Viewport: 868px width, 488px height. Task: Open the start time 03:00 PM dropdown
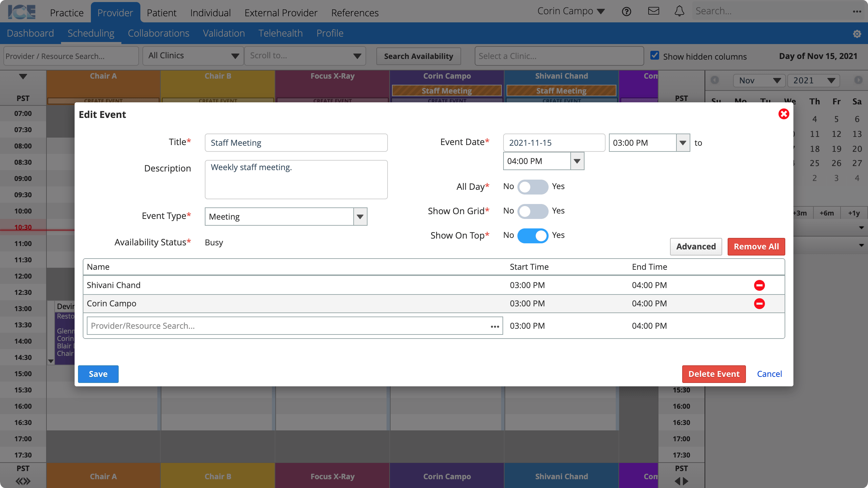[x=683, y=143]
